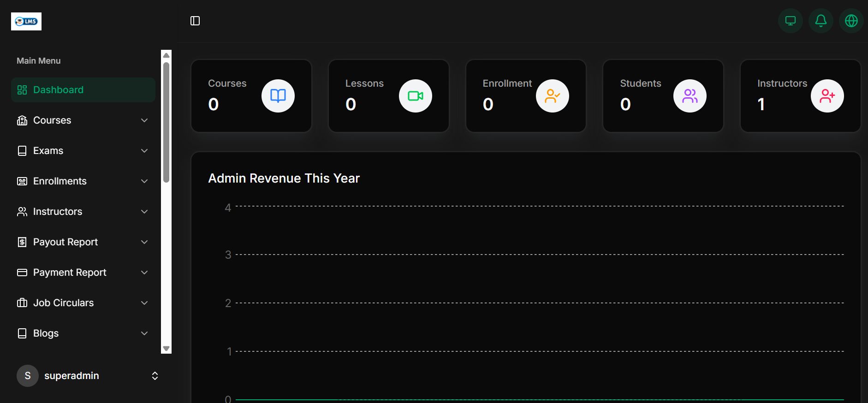Click the chart y-axis label 2
This screenshot has height=403, width=868.
[x=228, y=303]
